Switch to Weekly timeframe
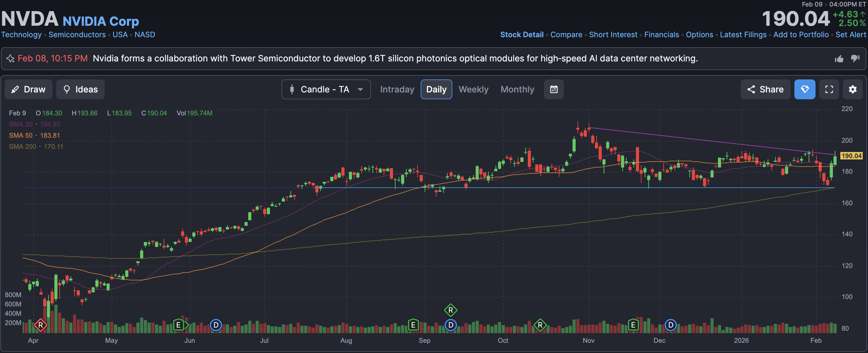 point(473,89)
